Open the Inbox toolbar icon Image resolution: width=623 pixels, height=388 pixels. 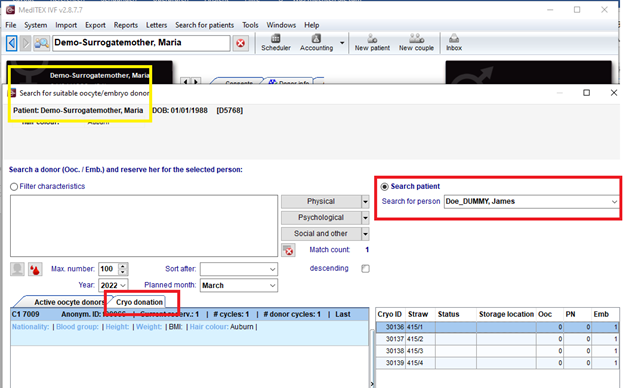coord(454,42)
